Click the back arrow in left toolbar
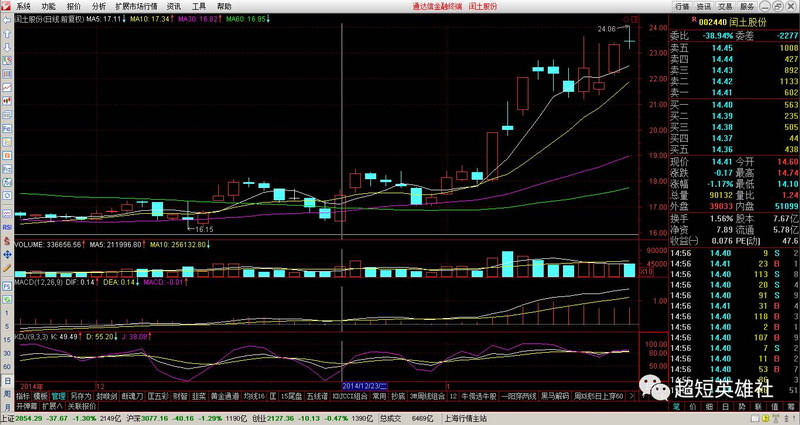800x425 pixels. [6, 20]
